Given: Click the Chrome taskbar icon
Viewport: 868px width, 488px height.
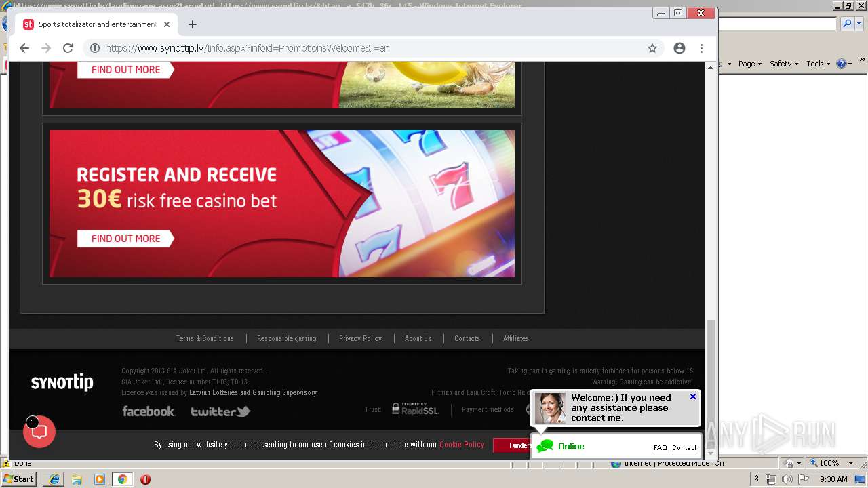Looking at the screenshot, I should tap(123, 479).
